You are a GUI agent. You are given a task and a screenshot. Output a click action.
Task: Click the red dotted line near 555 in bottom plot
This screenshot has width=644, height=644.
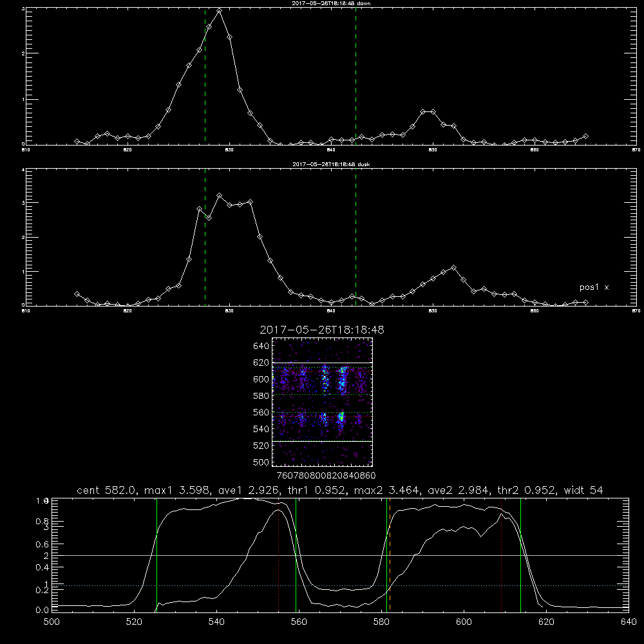[278, 556]
